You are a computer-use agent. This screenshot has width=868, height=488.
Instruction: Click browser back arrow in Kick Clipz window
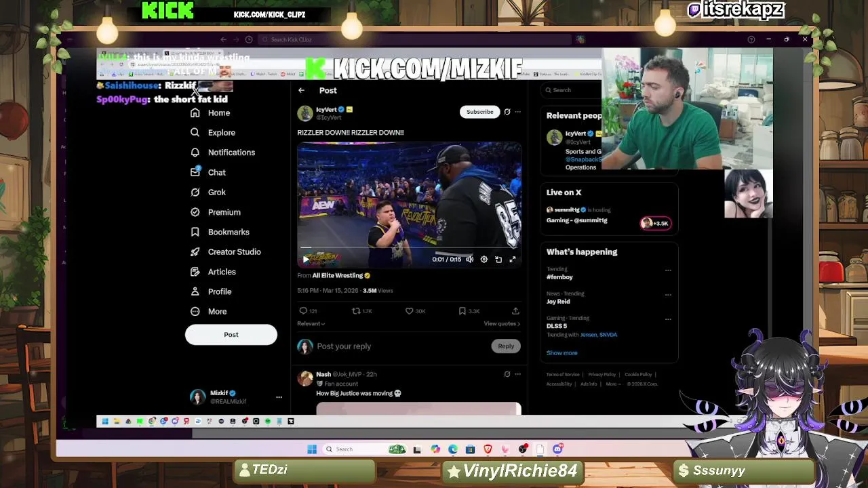[223, 39]
